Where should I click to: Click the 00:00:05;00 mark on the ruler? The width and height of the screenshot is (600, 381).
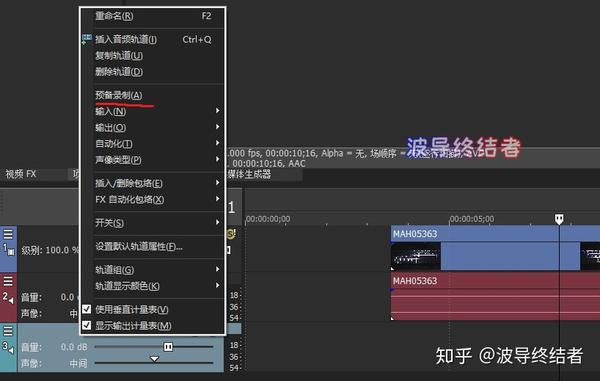[471, 219]
